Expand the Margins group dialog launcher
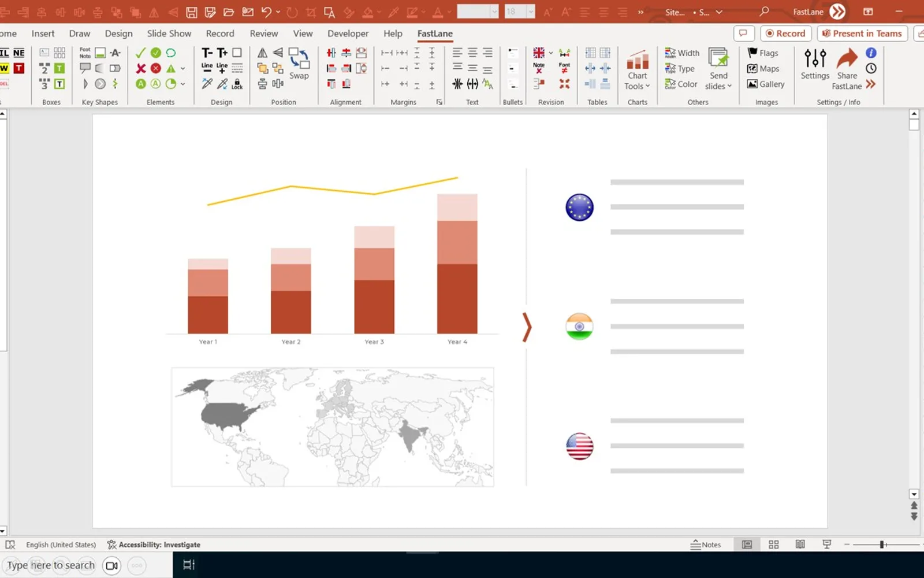This screenshot has width=924, height=578. tap(439, 102)
